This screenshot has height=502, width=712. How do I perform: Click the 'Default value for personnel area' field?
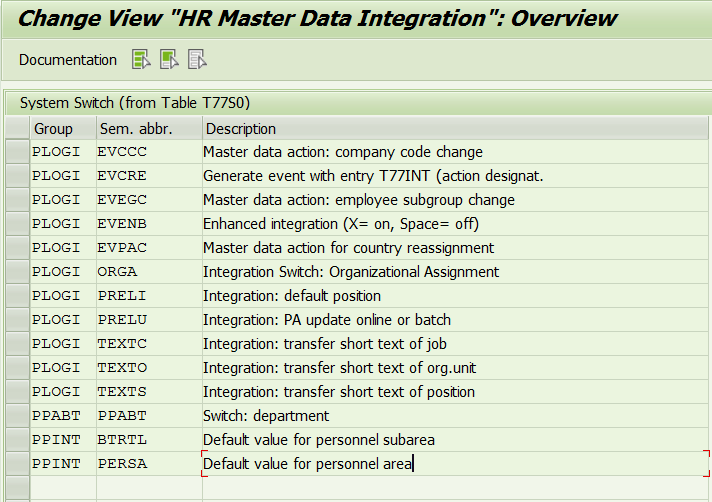pos(455,463)
